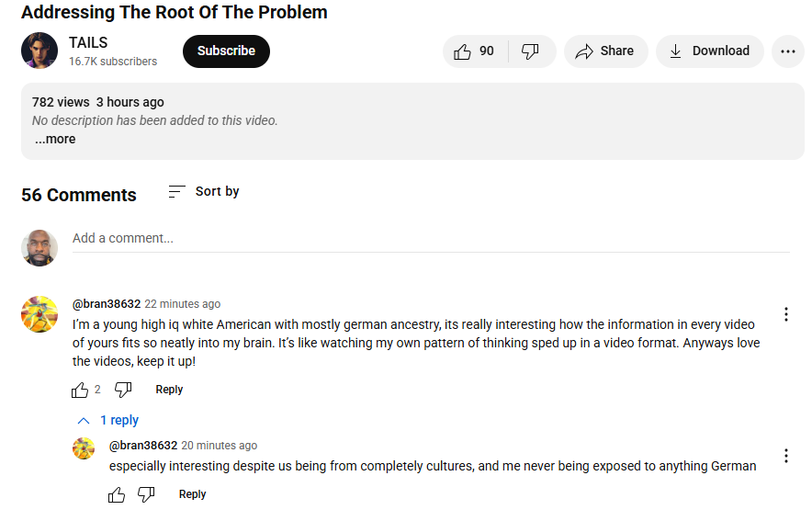Open the TAILS channel name link
The width and height of the screenshot is (812, 521).
(x=88, y=42)
